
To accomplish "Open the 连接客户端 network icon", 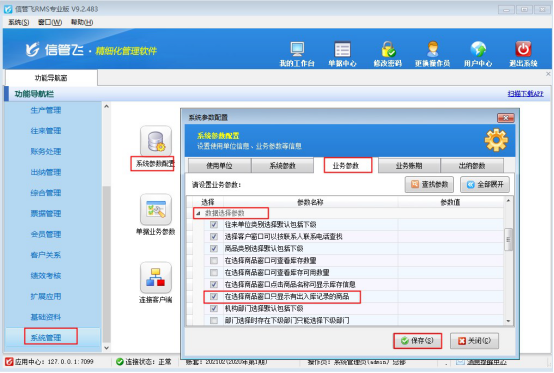I will 156,278.
